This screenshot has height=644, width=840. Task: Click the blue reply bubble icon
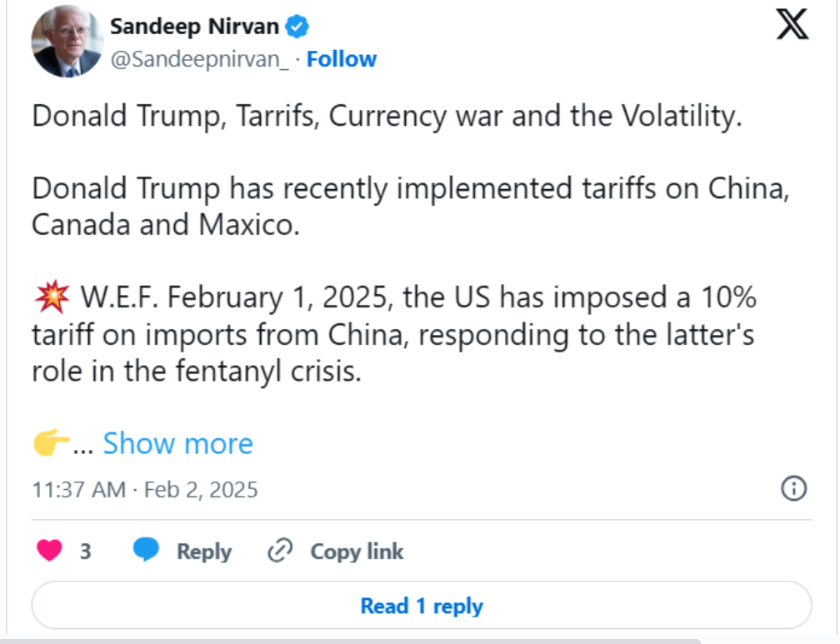tap(146, 550)
